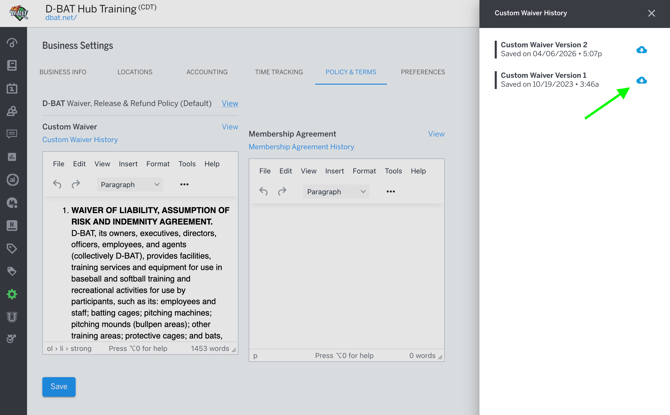
Task: Switch to the Accounting tab
Action: [207, 72]
